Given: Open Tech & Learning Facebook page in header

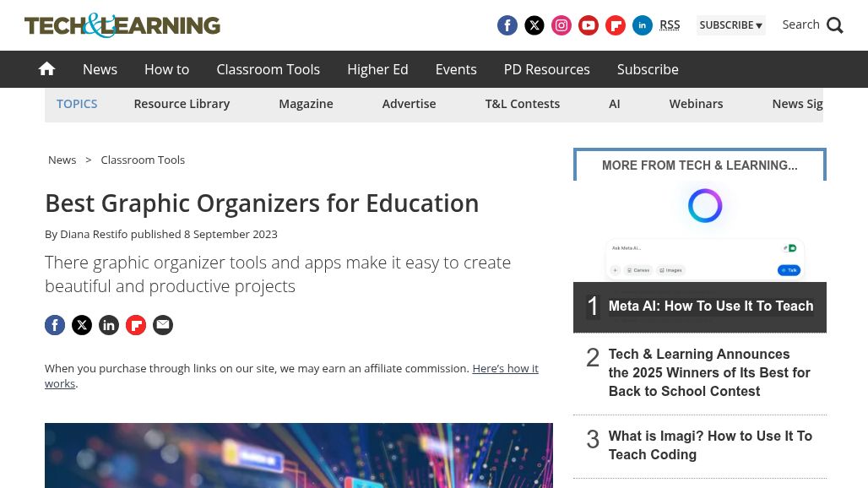Looking at the screenshot, I should [x=507, y=25].
